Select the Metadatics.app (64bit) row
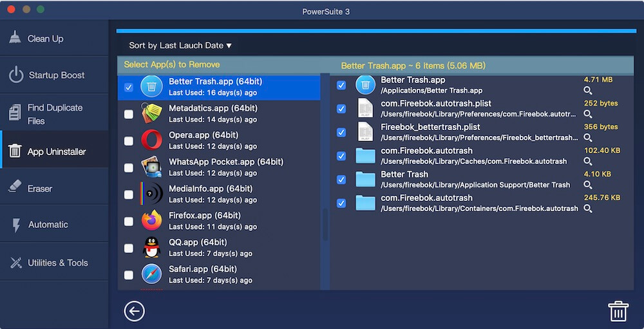This screenshot has width=644, height=329. [x=219, y=114]
